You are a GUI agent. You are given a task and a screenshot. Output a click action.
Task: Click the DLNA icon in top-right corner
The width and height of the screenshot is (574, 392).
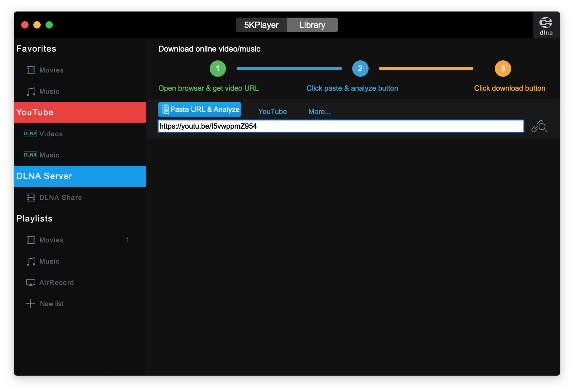(x=546, y=25)
